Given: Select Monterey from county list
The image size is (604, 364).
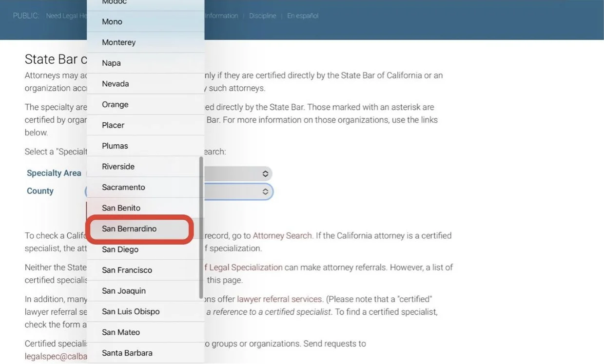Looking at the screenshot, I should 145,42.
